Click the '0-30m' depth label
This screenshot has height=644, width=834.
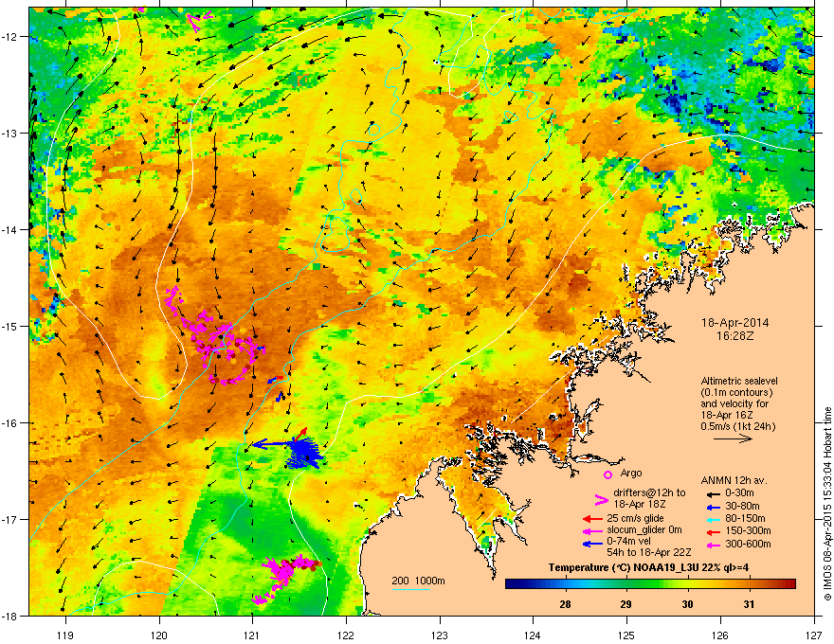coord(739,493)
